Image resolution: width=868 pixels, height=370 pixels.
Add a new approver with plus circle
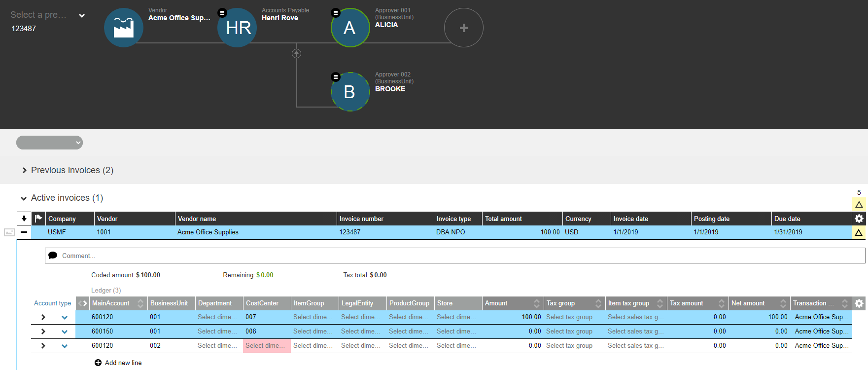pyautogui.click(x=464, y=28)
